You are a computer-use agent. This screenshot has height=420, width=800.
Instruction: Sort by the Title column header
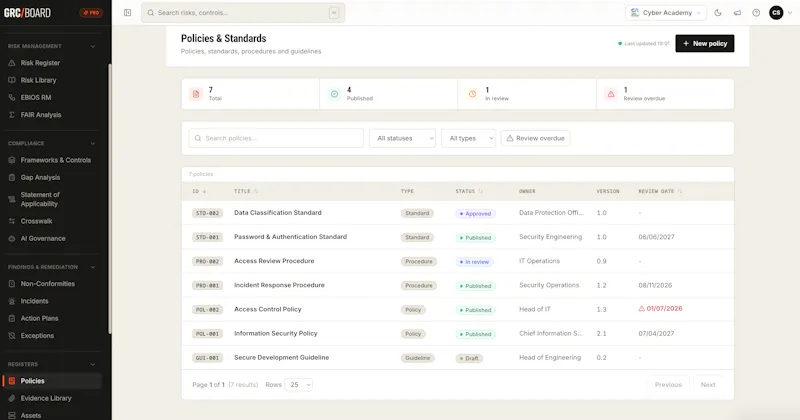coord(246,191)
